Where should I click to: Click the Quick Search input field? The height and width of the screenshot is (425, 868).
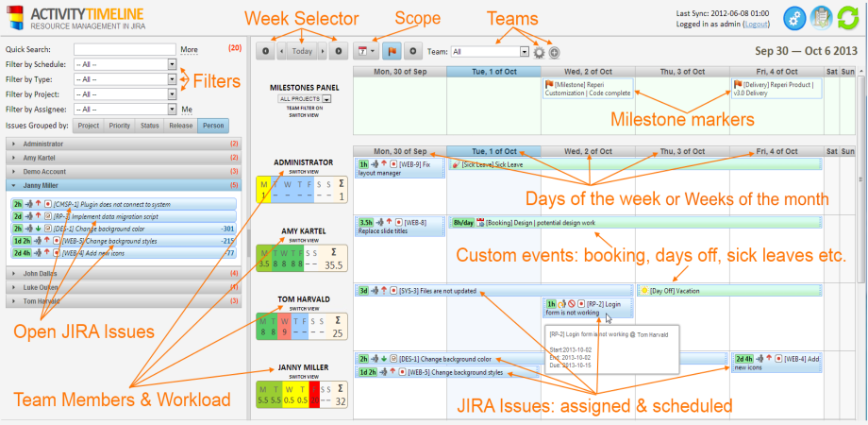(116, 49)
